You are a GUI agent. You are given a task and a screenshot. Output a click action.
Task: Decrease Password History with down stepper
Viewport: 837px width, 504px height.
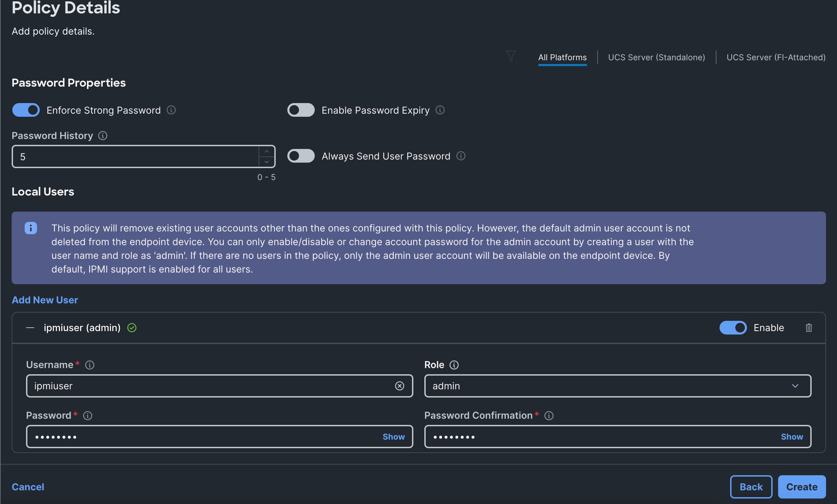coord(266,162)
